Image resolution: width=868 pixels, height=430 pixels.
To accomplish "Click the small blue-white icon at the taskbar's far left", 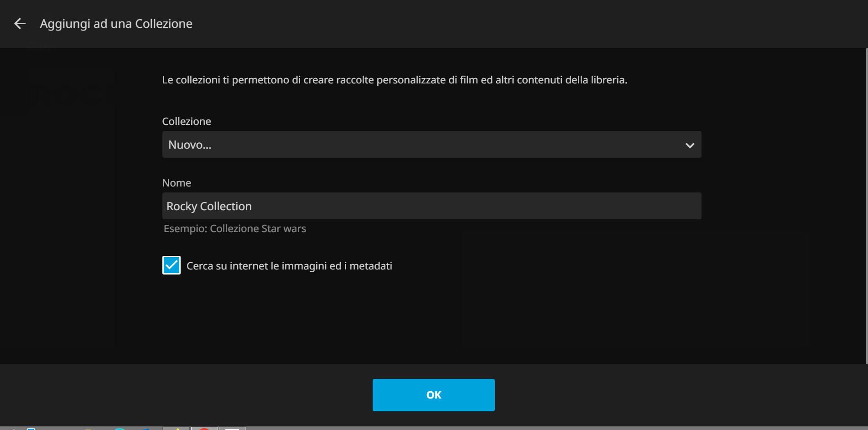I will pos(31,429).
